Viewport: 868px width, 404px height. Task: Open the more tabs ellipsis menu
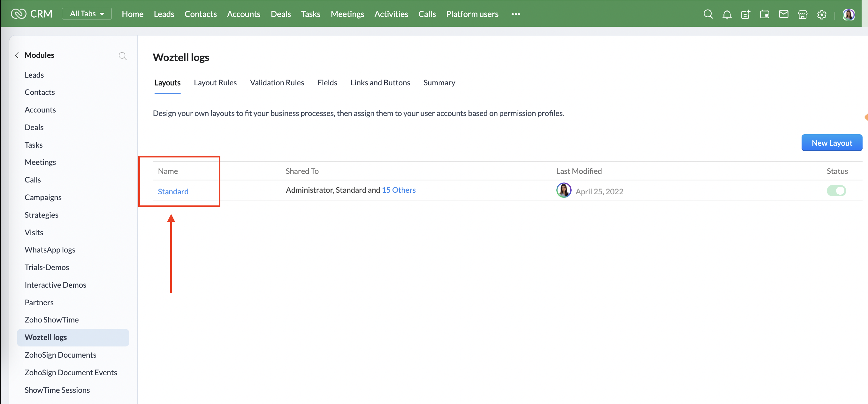(x=515, y=14)
